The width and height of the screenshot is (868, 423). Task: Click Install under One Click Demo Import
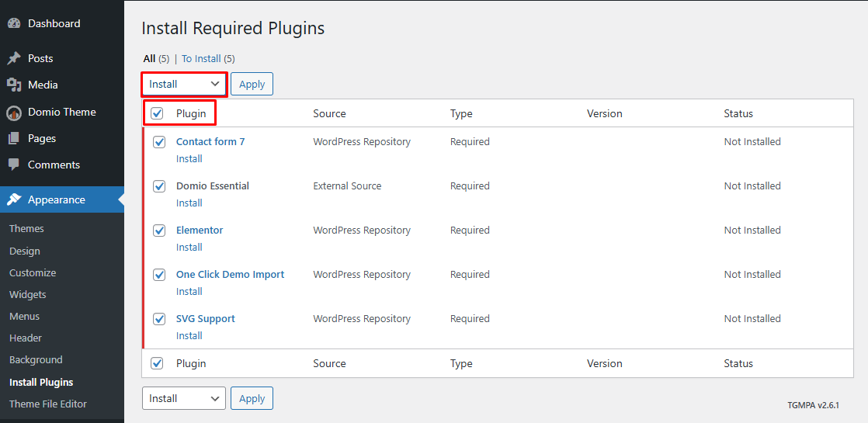(x=189, y=292)
